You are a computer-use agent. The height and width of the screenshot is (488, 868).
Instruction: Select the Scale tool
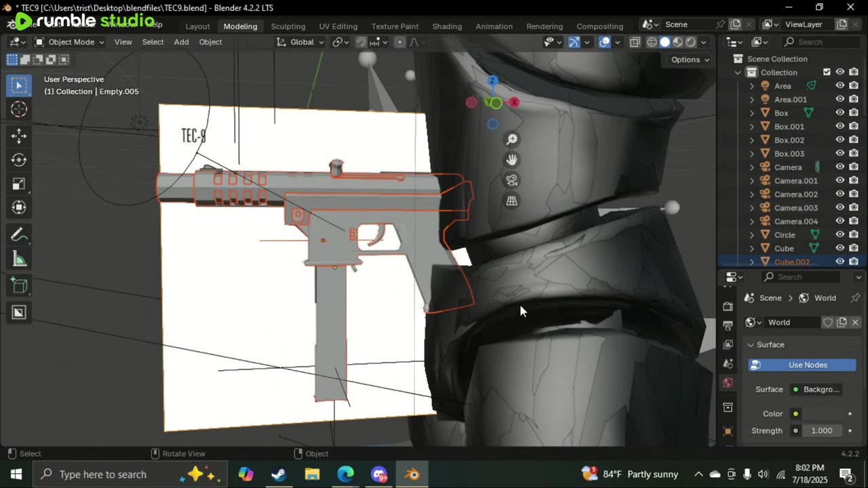pos(19,184)
